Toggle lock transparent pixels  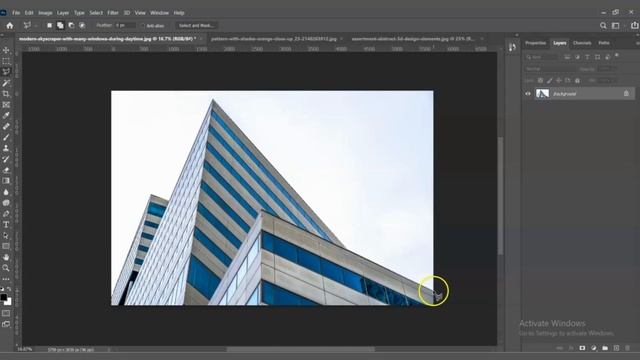coord(540,80)
